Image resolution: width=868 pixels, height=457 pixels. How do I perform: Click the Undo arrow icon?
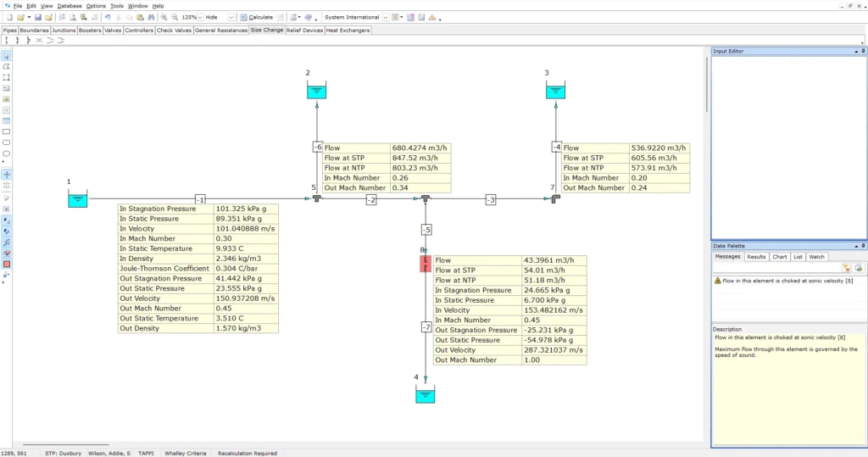click(108, 17)
